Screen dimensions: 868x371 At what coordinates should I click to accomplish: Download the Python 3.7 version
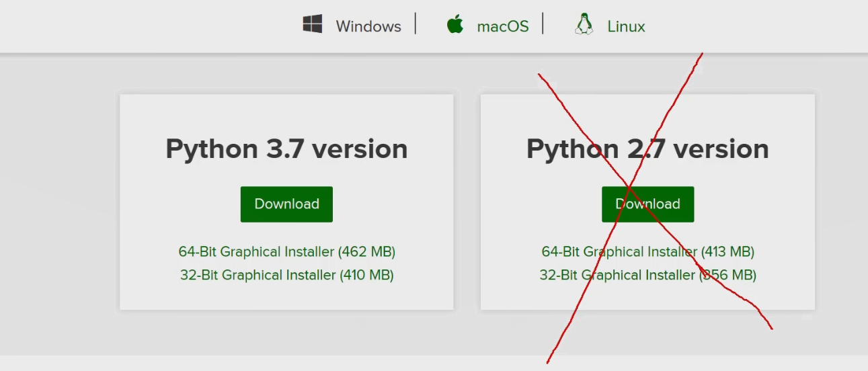pos(286,204)
